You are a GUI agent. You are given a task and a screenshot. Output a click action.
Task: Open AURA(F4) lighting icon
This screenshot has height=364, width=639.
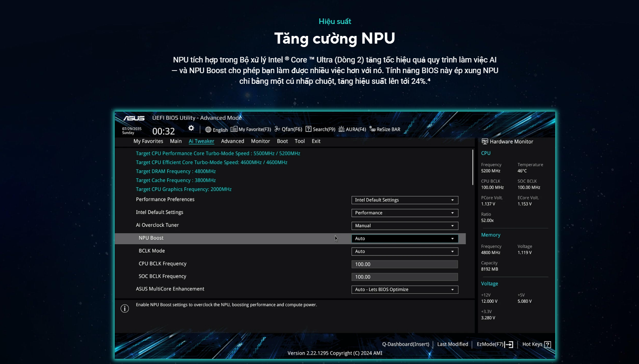click(x=341, y=129)
